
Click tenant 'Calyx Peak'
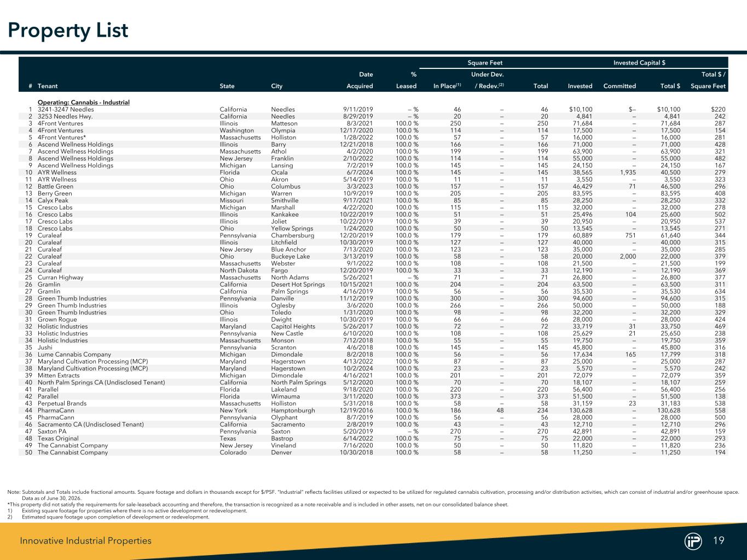click(53, 200)
